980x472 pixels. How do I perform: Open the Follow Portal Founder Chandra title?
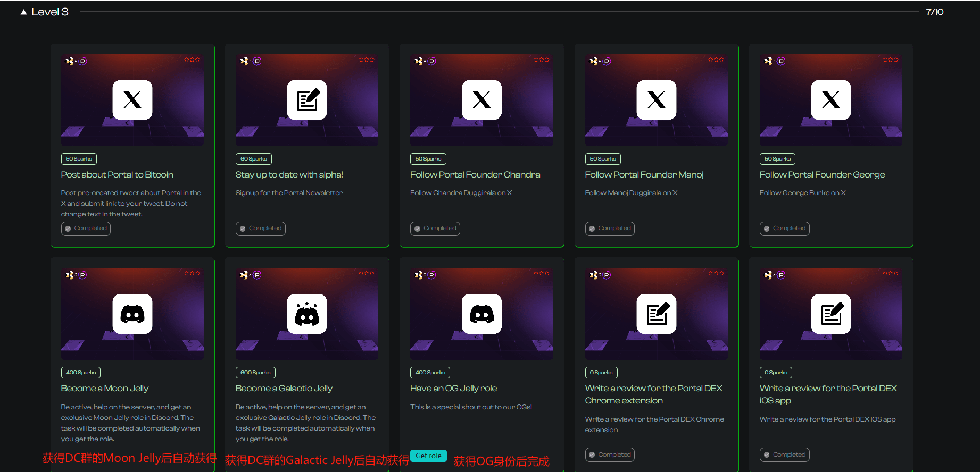pyautogui.click(x=475, y=175)
